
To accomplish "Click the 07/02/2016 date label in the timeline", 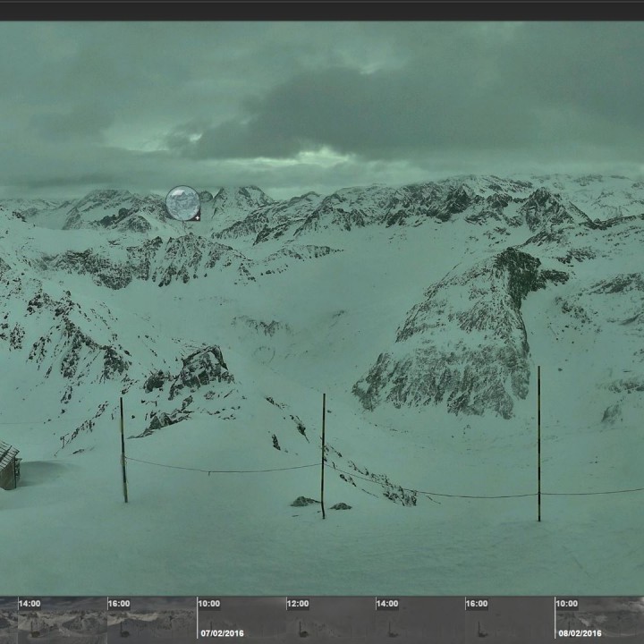I will pos(222,633).
